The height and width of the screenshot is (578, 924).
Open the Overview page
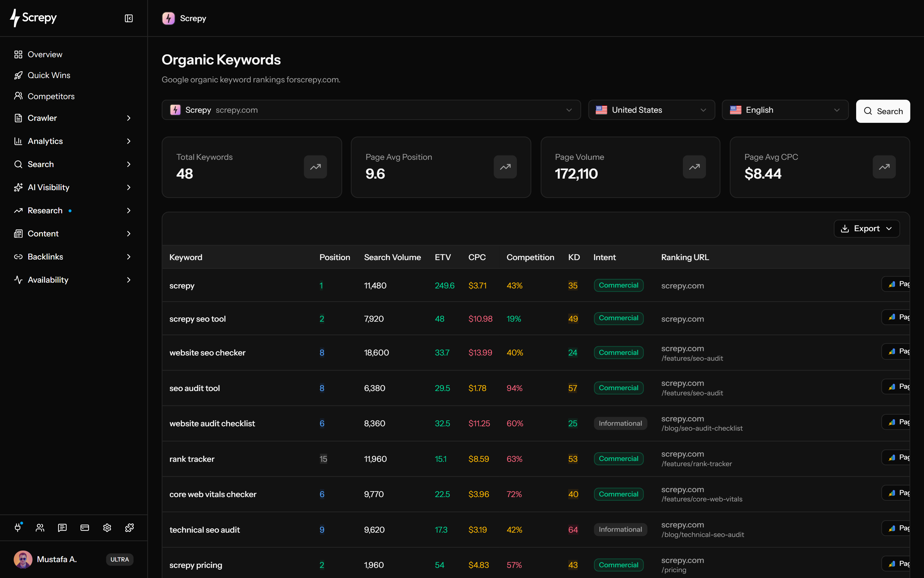74,54
